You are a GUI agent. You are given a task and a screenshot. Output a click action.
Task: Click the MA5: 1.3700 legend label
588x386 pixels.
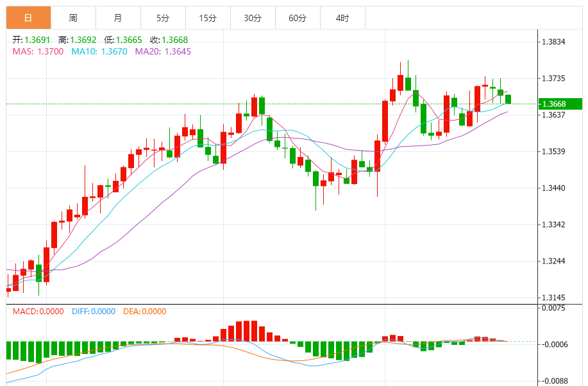38,51
